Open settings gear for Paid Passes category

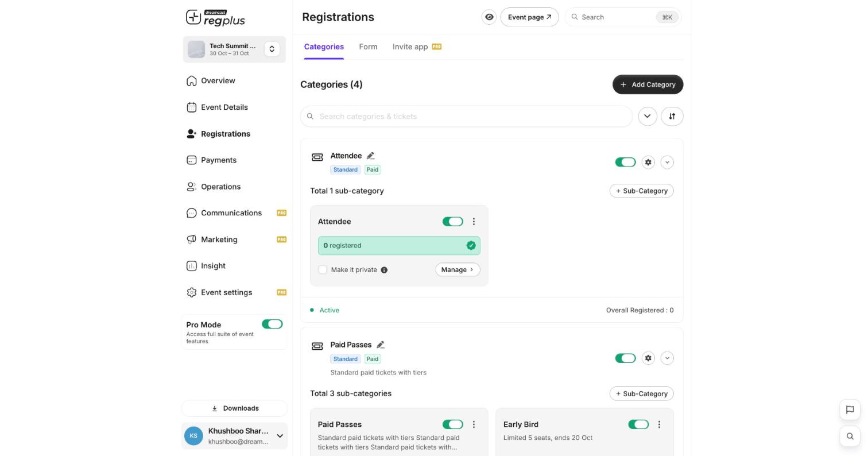(x=648, y=358)
